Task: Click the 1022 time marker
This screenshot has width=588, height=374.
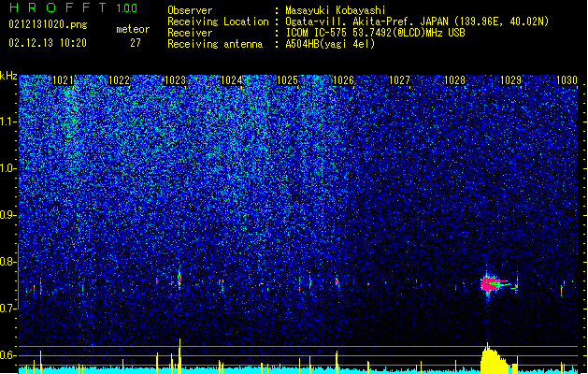Action: pos(119,80)
